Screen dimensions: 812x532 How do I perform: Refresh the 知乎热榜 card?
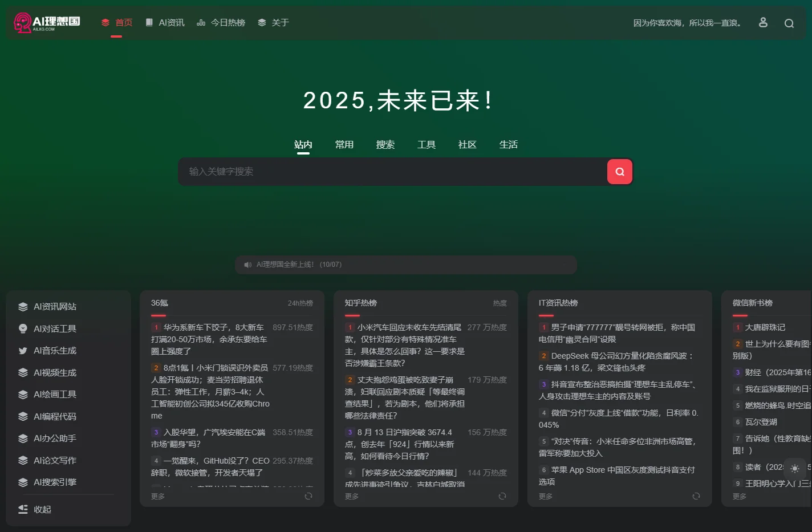click(502, 496)
